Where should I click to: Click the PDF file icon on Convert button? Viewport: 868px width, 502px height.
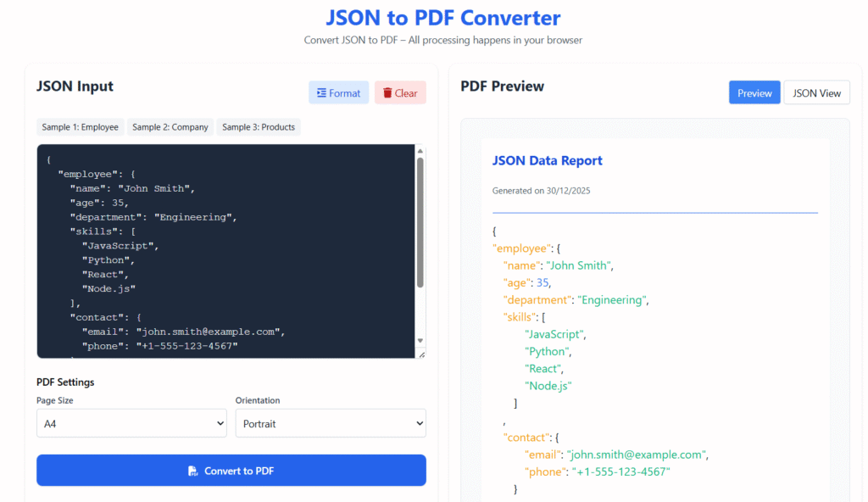192,470
